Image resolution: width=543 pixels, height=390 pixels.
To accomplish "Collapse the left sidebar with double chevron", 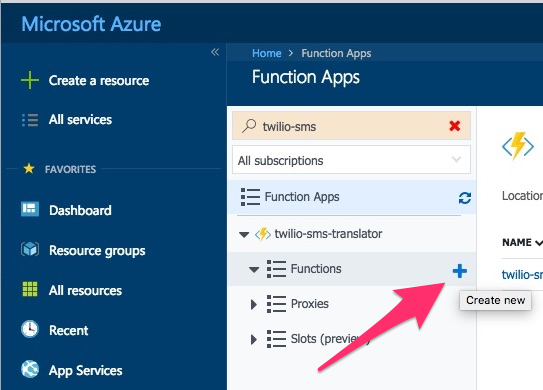I will (x=215, y=52).
